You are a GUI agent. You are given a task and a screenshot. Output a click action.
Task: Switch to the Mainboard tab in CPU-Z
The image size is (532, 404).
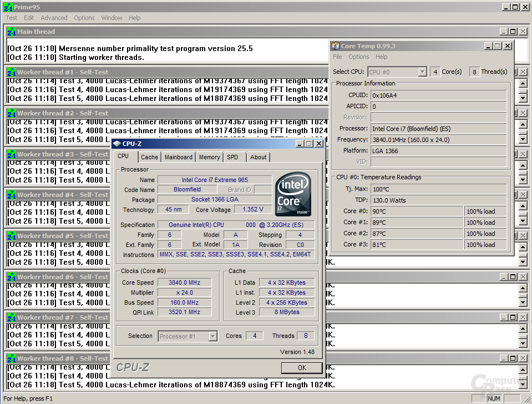tap(179, 157)
